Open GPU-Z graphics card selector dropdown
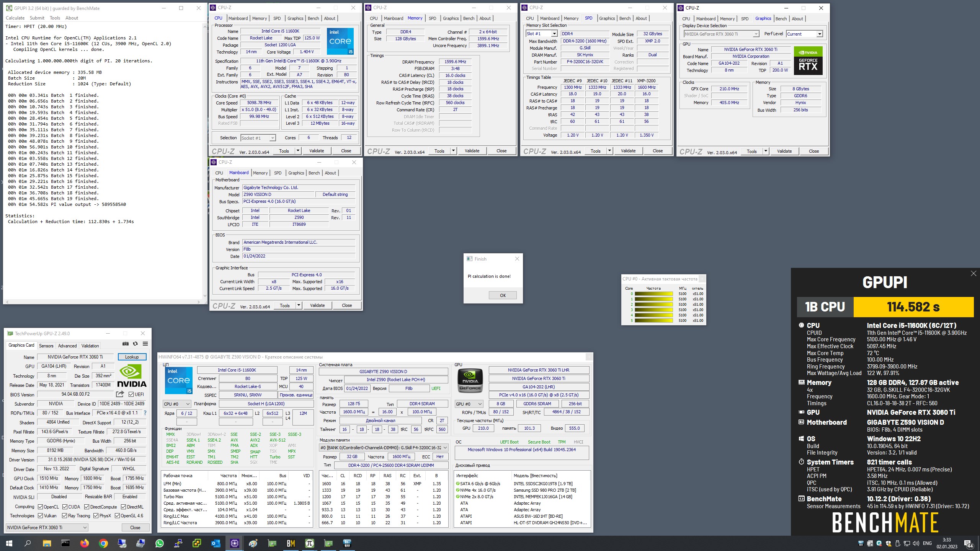The height and width of the screenshot is (551, 980). (47, 528)
